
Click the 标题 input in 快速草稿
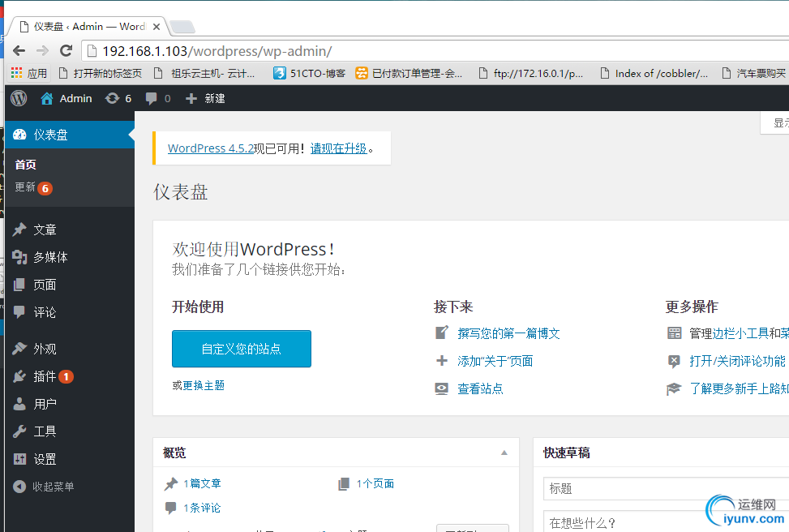pos(667,489)
